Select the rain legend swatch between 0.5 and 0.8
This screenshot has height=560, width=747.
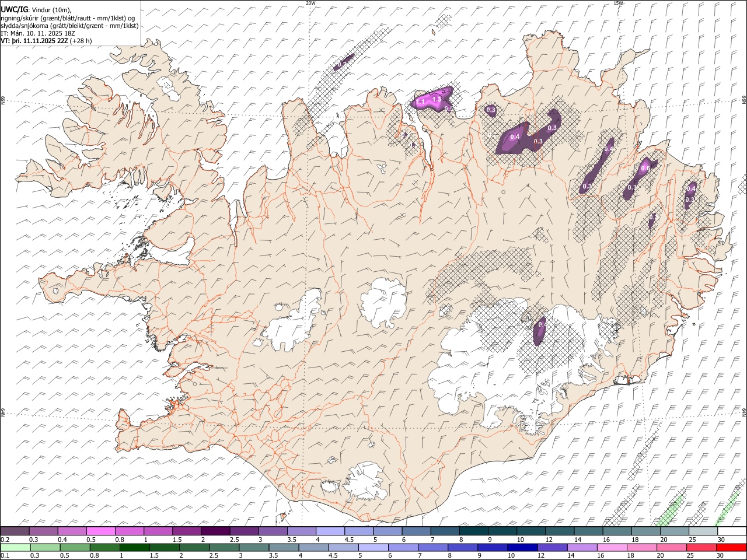coord(75,547)
